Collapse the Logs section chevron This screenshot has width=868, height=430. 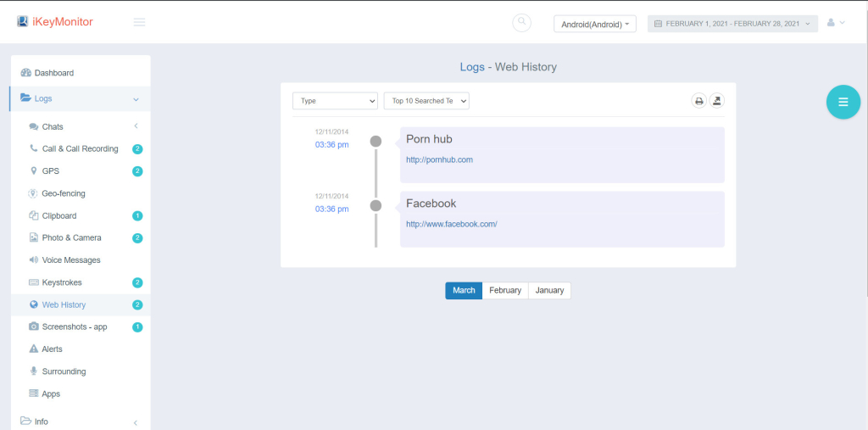click(x=136, y=99)
